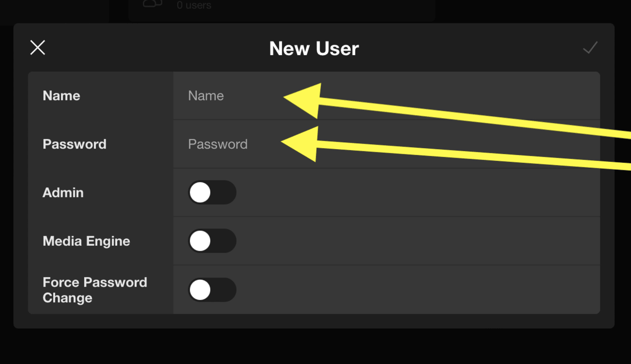Click the yellow arrowhead pointing at Name
Image resolution: width=631 pixels, height=364 pixels.
[306, 100]
